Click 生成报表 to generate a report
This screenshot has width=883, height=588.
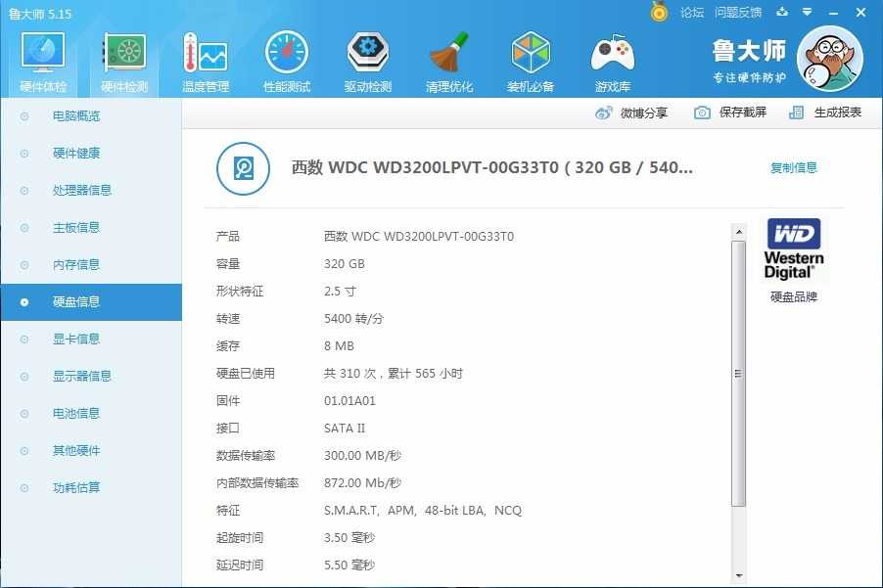tap(825, 113)
